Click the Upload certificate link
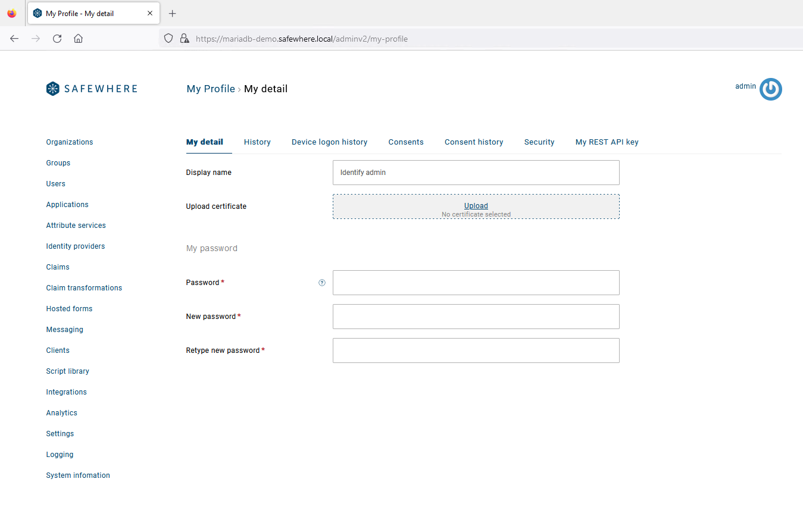Image resolution: width=803 pixels, height=532 pixels. [x=476, y=206]
